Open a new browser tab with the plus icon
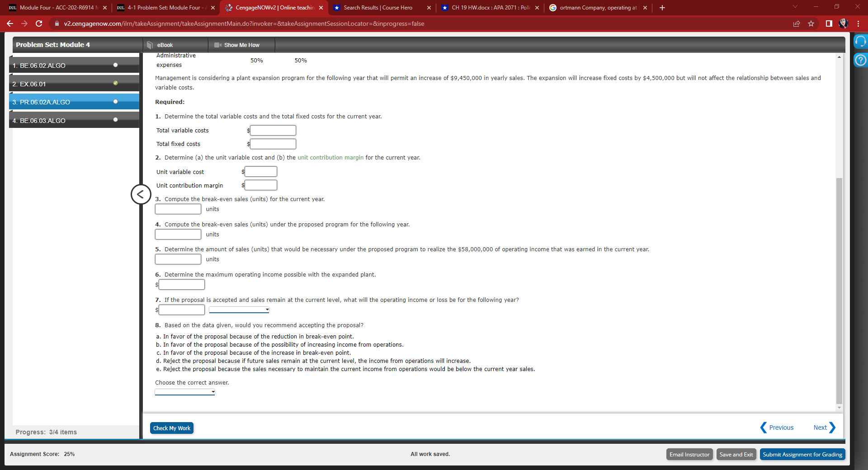868x470 pixels. click(x=662, y=7)
